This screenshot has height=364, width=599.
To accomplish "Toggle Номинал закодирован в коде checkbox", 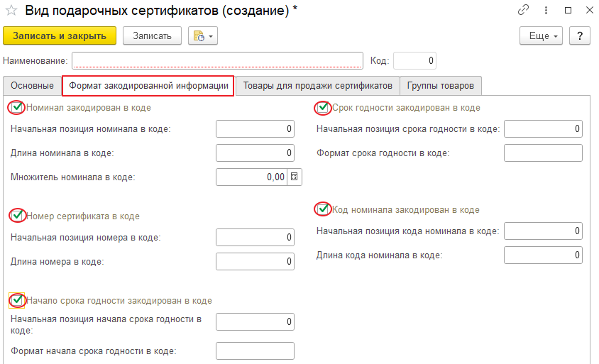I will tap(17, 108).
